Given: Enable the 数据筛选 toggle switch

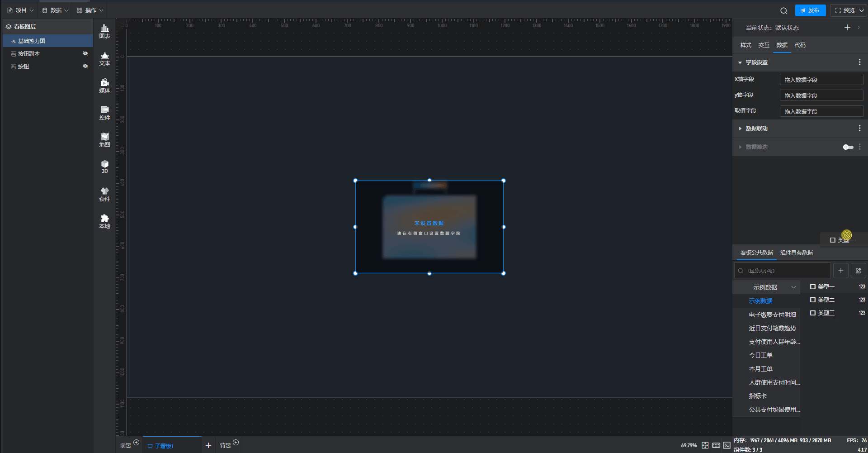Looking at the screenshot, I should (848, 147).
